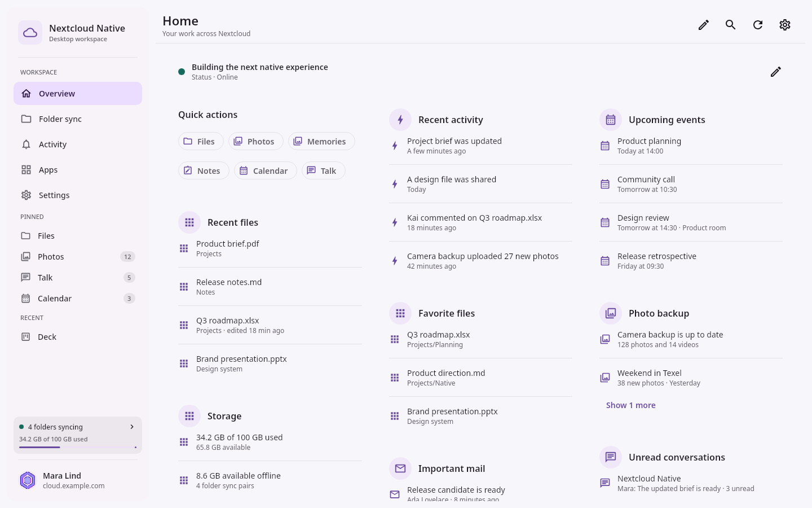Click the 34.2 GB of 100 GB used row

[270, 442]
